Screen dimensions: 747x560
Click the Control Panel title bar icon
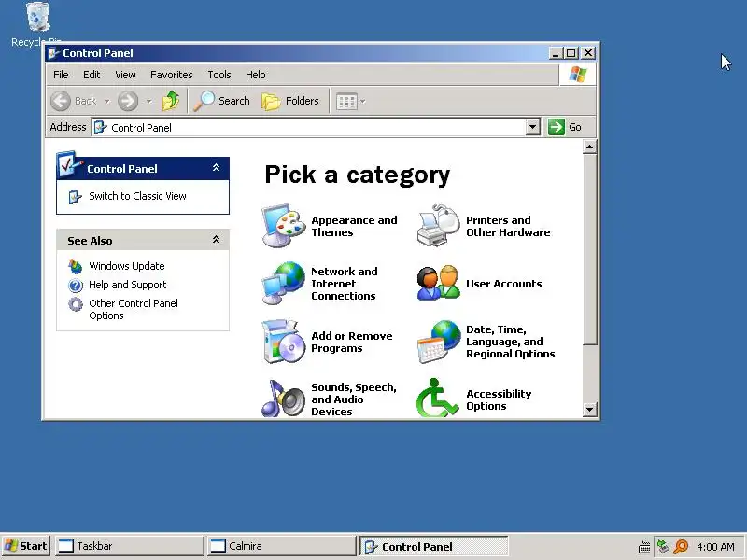tap(54, 53)
